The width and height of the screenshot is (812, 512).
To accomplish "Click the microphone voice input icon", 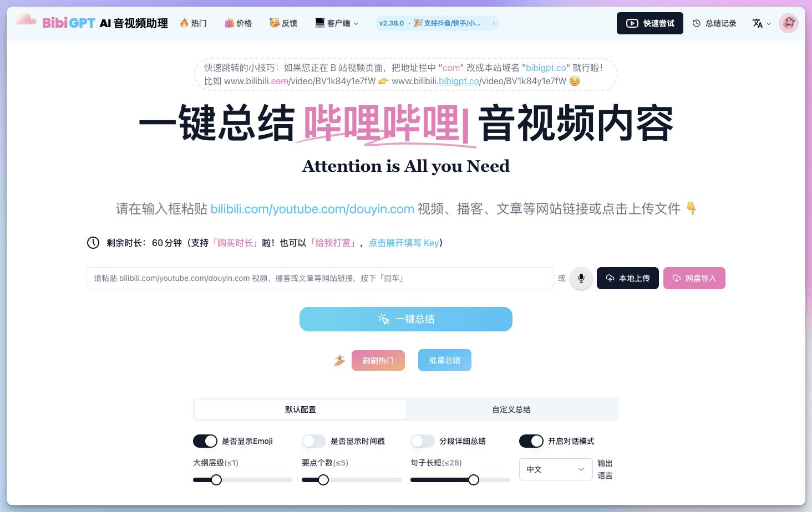I will (581, 278).
